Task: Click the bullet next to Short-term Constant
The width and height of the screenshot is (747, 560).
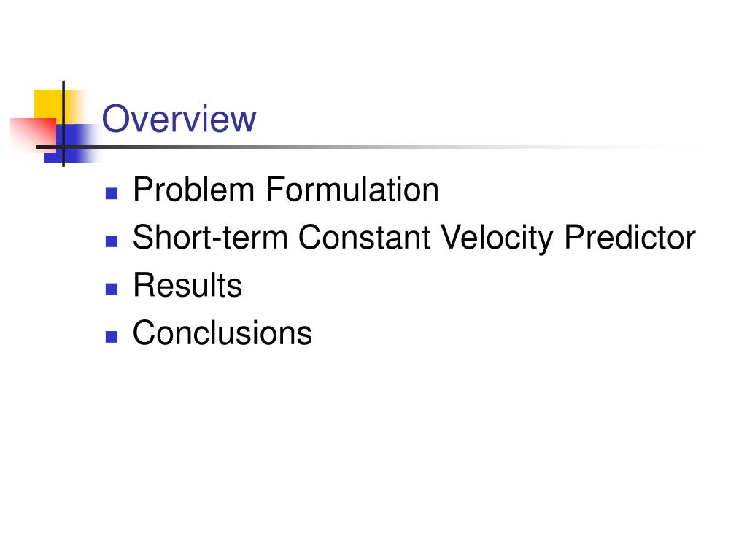Action: 112,241
